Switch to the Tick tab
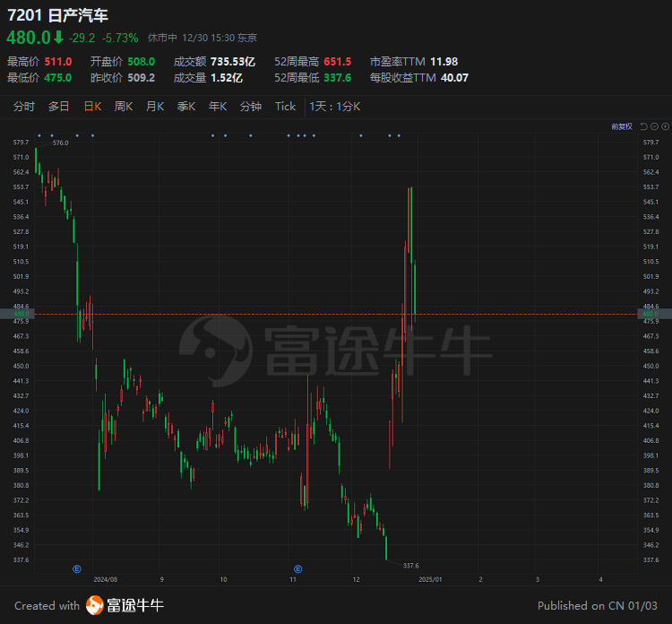 click(x=286, y=107)
